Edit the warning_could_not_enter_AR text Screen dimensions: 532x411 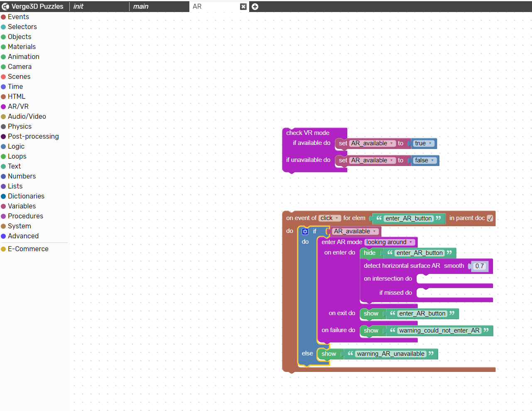(x=439, y=330)
